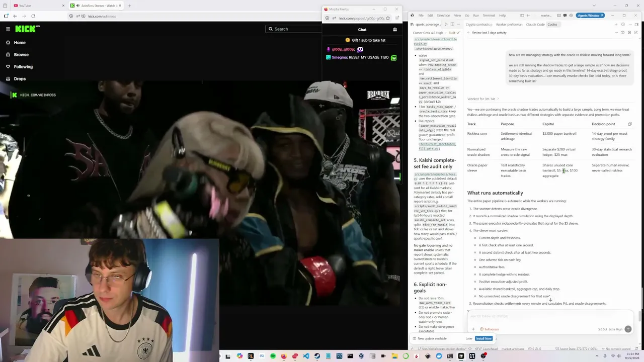
Task: Open new Codex chat edit icon
Action: click(x=635, y=33)
